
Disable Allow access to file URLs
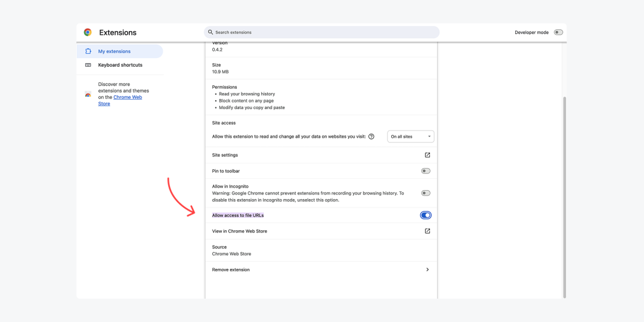(x=425, y=215)
